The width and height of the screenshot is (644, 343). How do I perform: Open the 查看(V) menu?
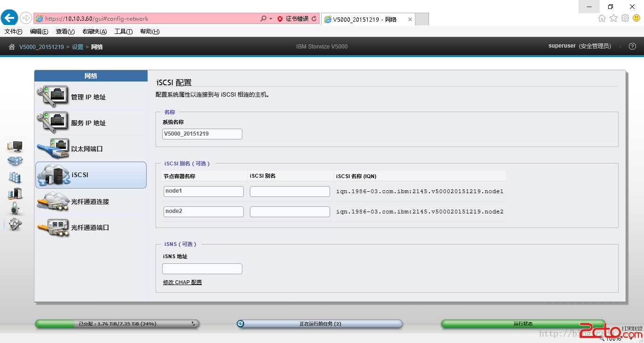point(65,32)
